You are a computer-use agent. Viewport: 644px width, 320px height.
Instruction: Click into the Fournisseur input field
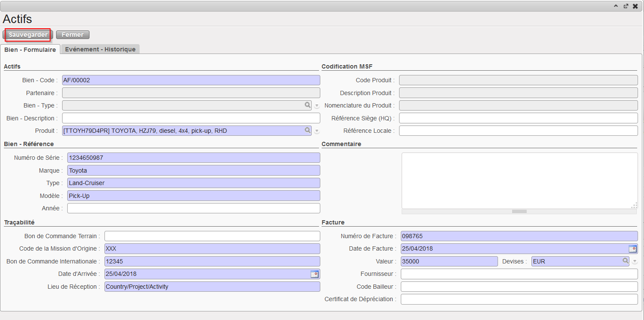click(x=519, y=274)
